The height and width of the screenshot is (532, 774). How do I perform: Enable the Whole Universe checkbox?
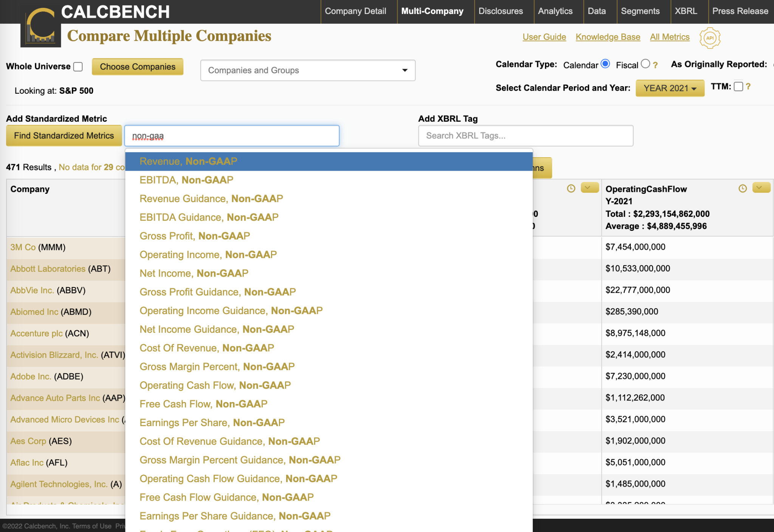pyautogui.click(x=78, y=66)
